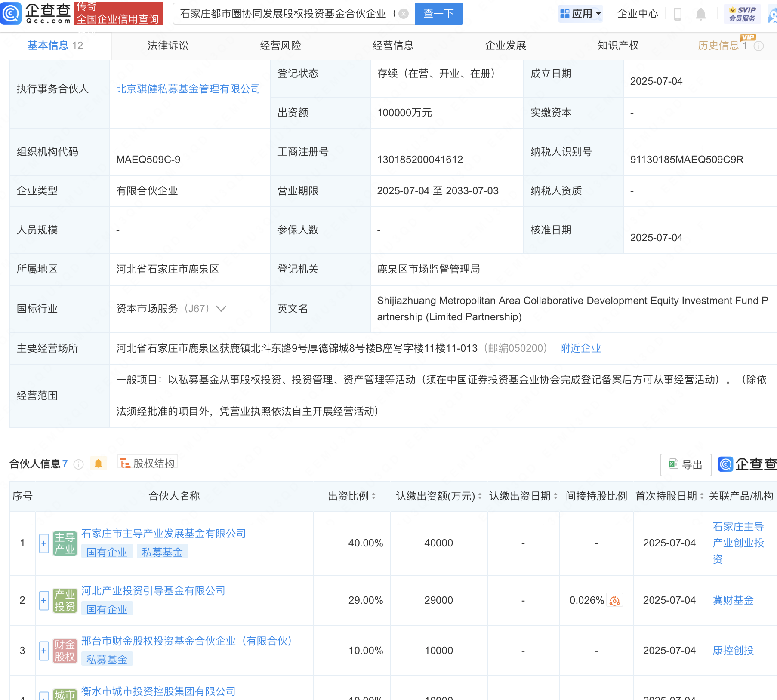Open the 历史信息 VIP tab
The image size is (777, 700).
(x=723, y=45)
